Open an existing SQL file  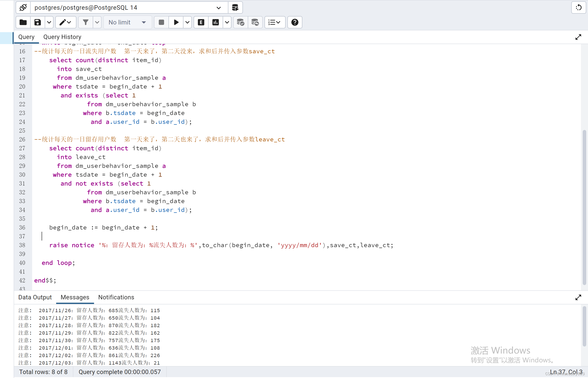tap(23, 22)
